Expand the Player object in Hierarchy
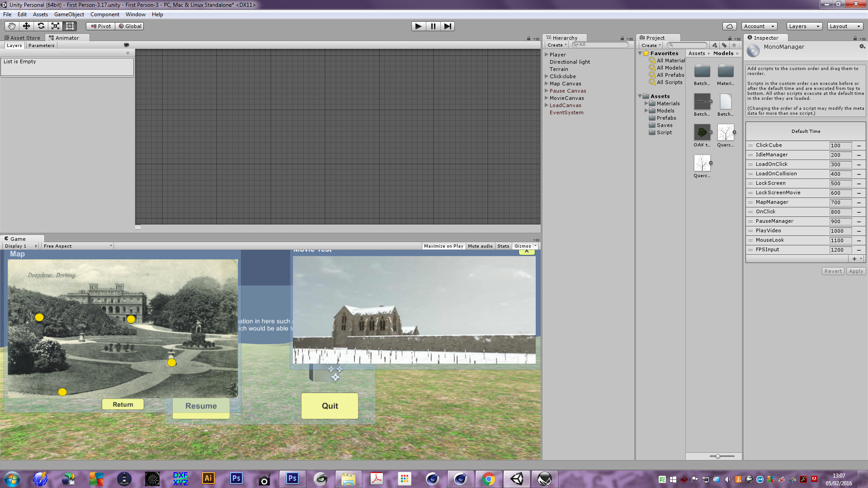Image resolution: width=868 pixels, height=488 pixels. pyautogui.click(x=547, y=54)
